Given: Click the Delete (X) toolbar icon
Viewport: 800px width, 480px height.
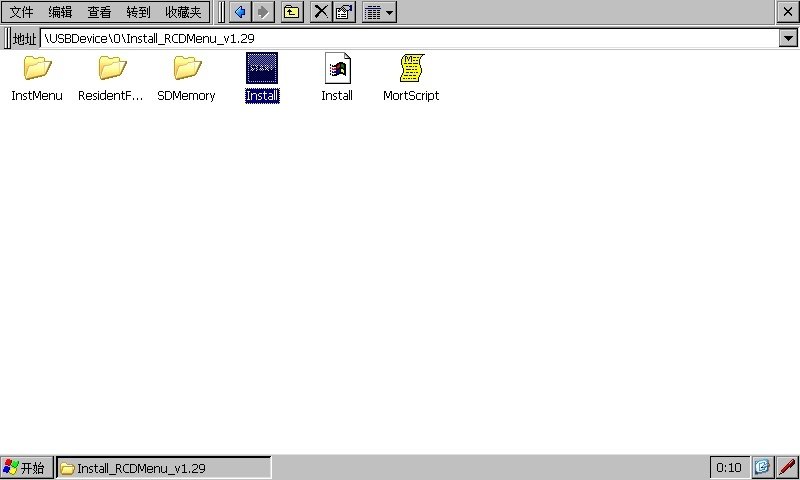Looking at the screenshot, I should click(320, 12).
